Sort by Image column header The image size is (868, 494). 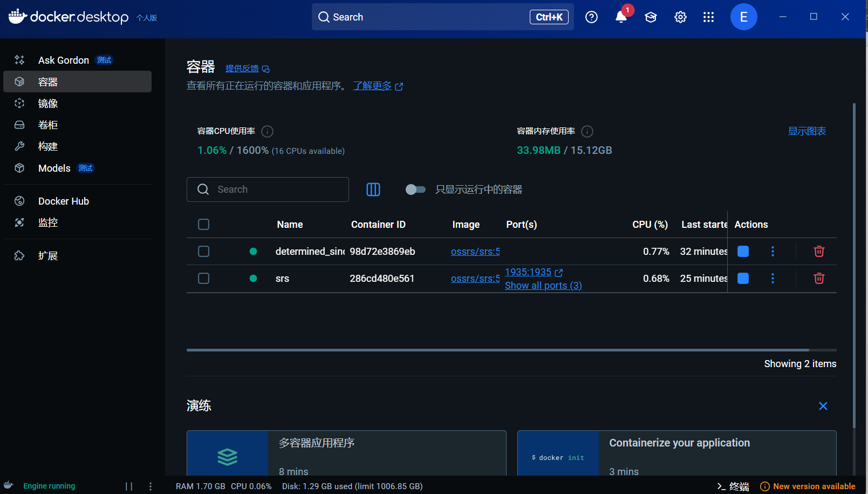pyautogui.click(x=466, y=225)
